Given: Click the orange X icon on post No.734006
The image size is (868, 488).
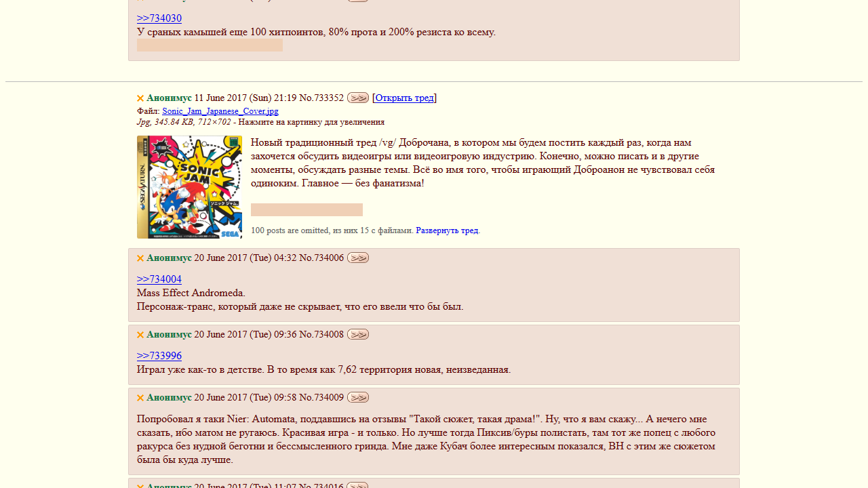Looking at the screenshot, I should coord(140,258).
